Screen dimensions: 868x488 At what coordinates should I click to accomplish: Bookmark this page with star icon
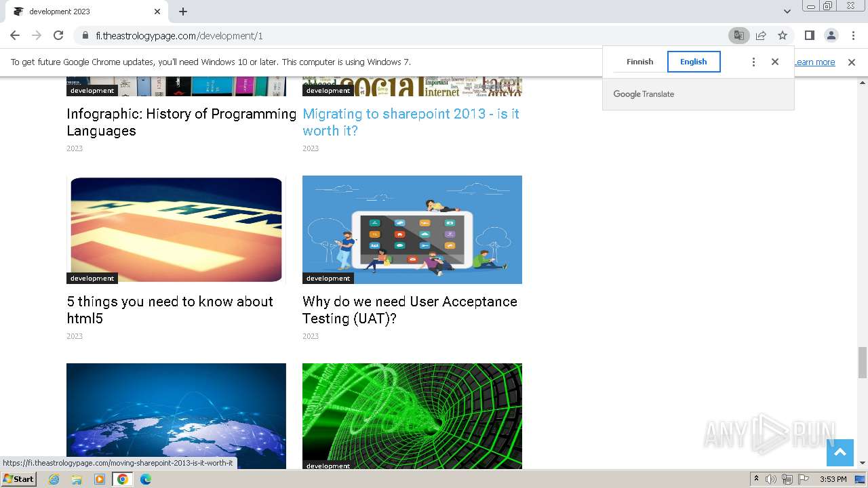783,35
